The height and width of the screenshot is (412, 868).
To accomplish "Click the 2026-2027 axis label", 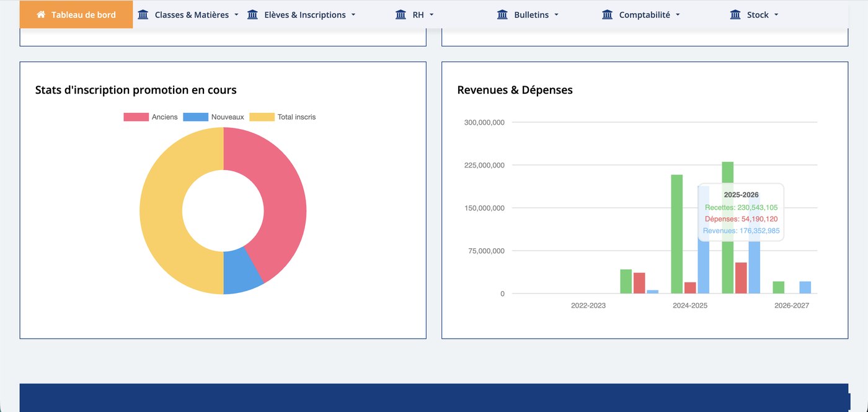I will pos(792,306).
